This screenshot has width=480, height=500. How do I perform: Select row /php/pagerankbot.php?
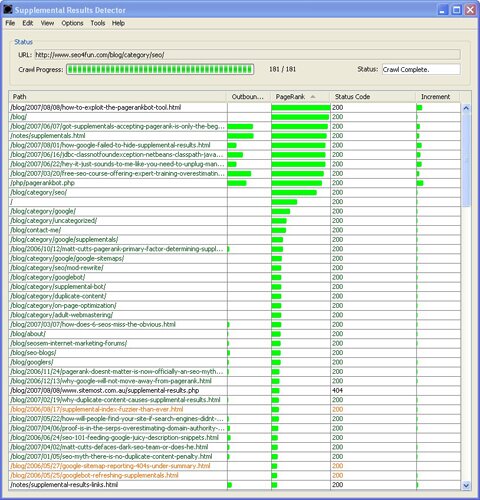(235, 183)
